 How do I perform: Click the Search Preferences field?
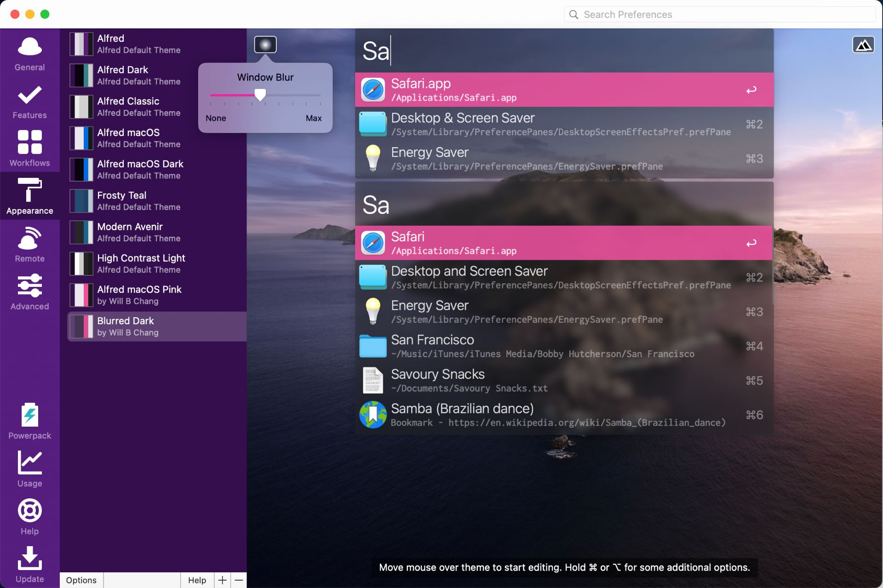click(720, 15)
